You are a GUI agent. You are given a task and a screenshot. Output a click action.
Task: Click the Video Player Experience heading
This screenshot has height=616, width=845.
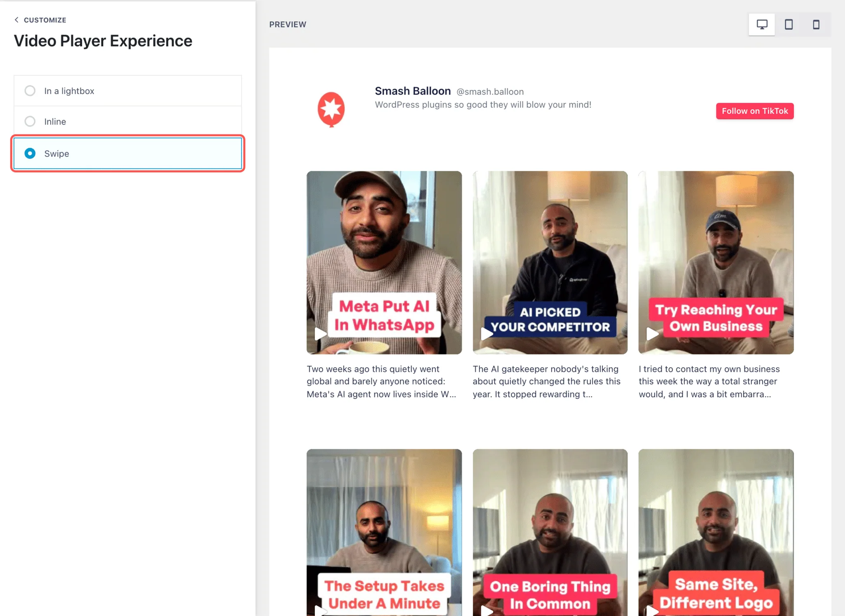[x=103, y=41]
